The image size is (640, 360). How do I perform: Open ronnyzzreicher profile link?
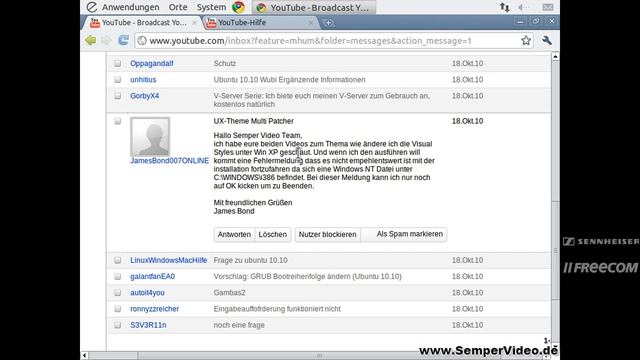[155, 309]
